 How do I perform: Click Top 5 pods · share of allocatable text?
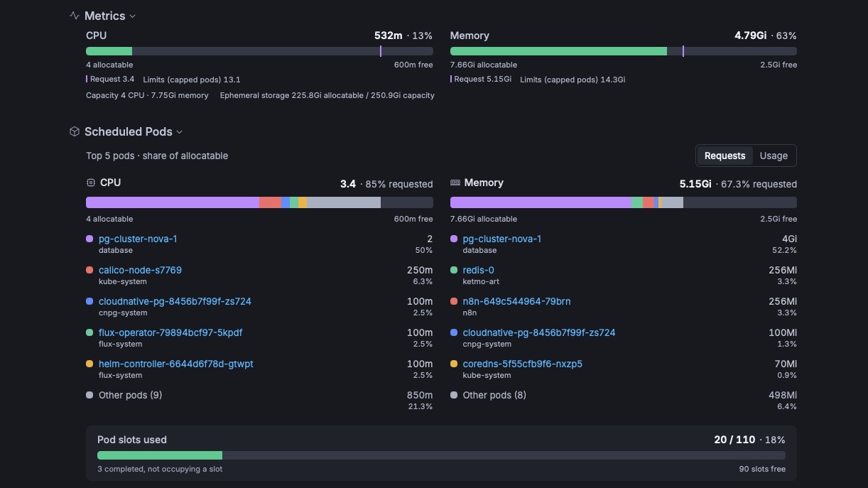(157, 156)
